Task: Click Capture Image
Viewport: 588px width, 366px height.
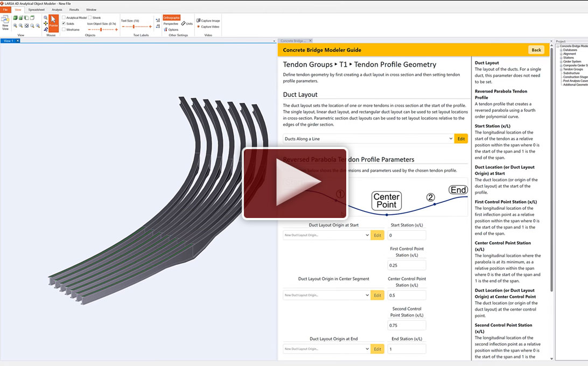Action: point(208,20)
